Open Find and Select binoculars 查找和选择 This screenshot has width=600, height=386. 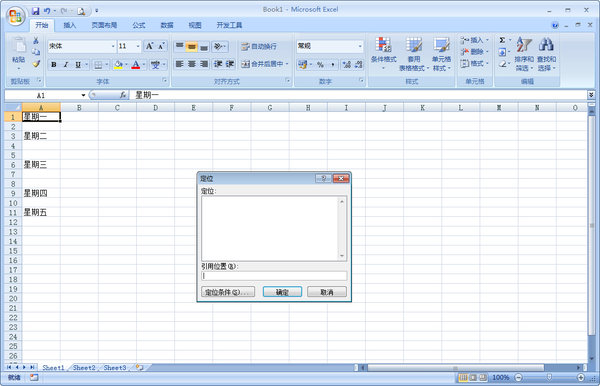click(x=546, y=54)
